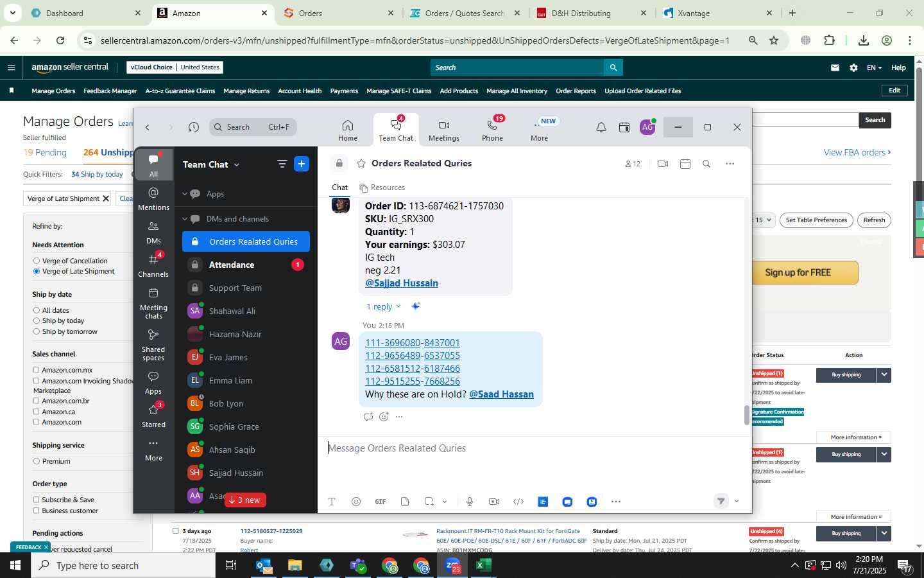The image size is (924, 578).
Task: Open Channels in Zoom sidebar
Action: coord(153,265)
